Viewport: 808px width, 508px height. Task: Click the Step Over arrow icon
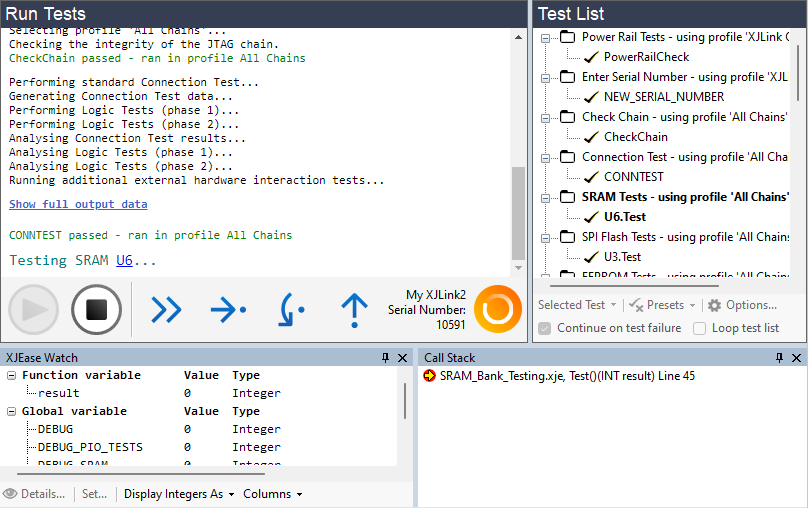[228, 310]
